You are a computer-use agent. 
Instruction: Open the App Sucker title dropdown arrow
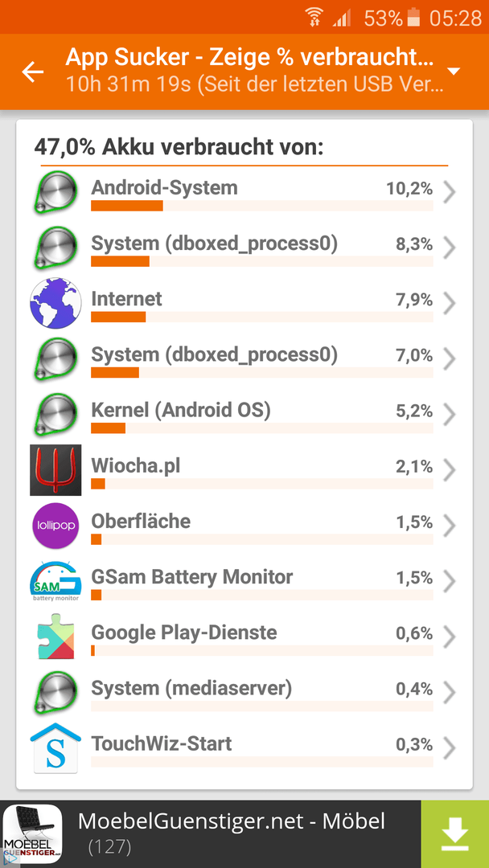click(454, 72)
